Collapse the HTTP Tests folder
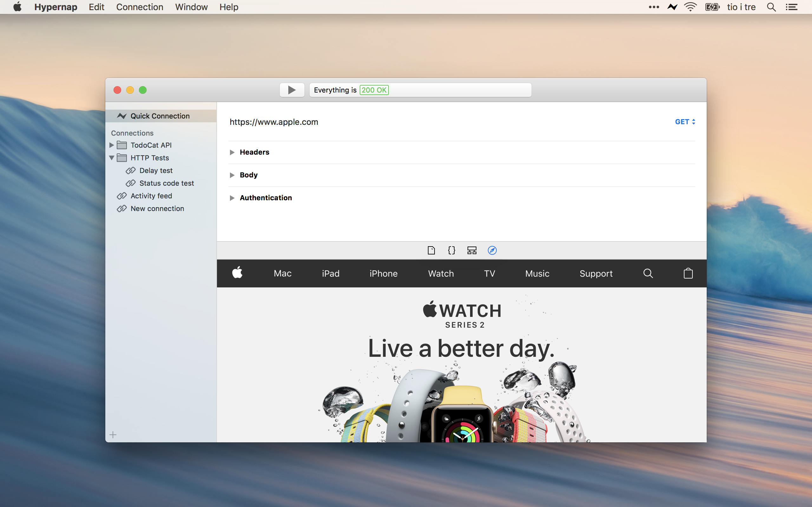Screen dimensions: 812x507 [x=112, y=158]
